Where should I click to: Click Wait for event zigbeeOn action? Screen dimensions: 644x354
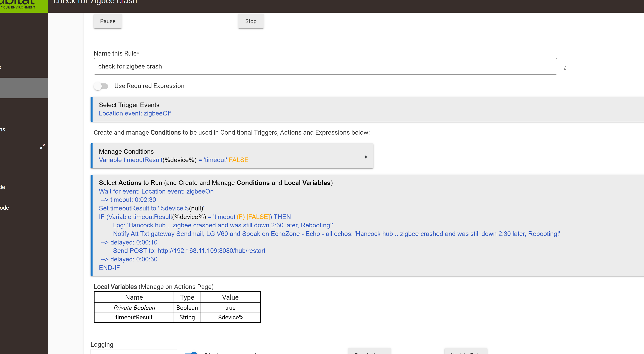coord(156,191)
